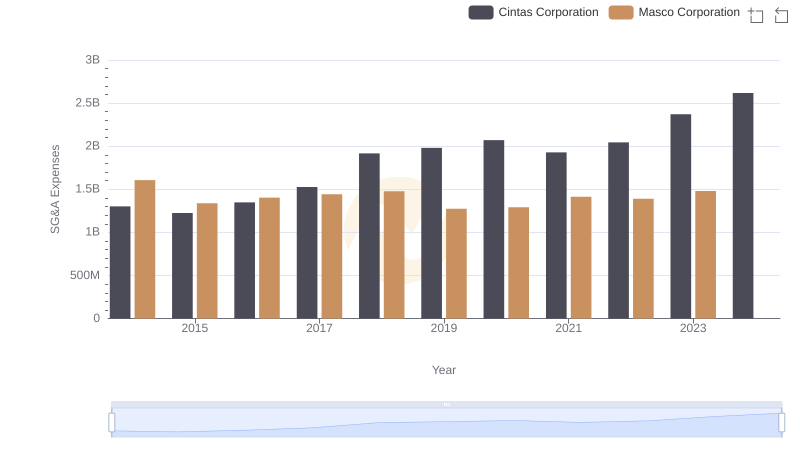The height and width of the screenshot is (461, 800).
Task: Click the area zoom tool icon
Action: coord(756,15)
